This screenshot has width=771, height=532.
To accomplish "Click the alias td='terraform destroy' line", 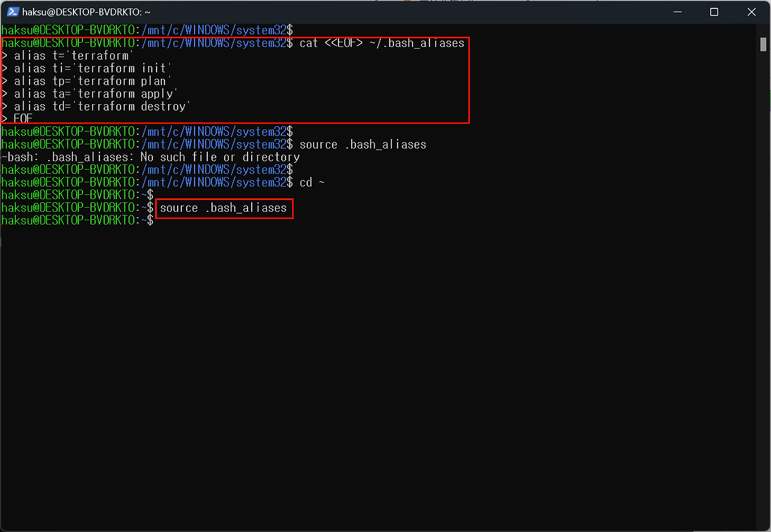I will (x=102, y=107).
